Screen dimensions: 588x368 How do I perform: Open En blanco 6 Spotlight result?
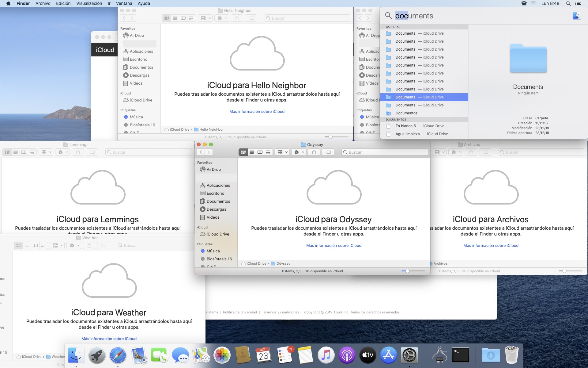point(424,126)
